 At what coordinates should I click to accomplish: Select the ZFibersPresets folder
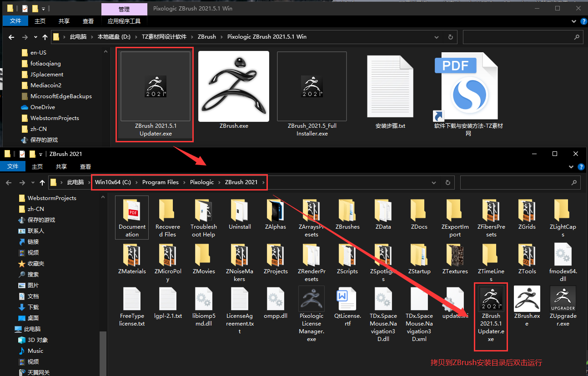click(x=491, y=218)
